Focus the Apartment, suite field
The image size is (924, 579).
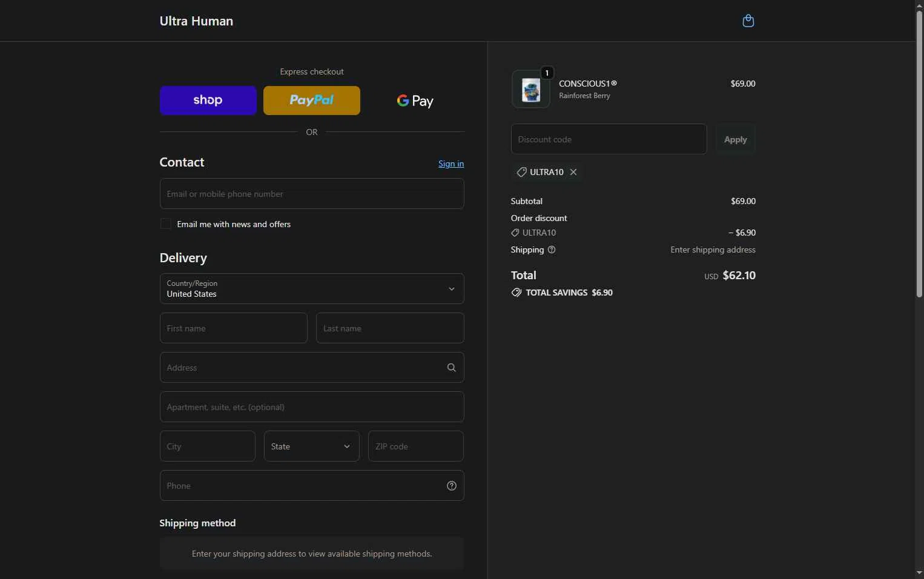point(312,407)
